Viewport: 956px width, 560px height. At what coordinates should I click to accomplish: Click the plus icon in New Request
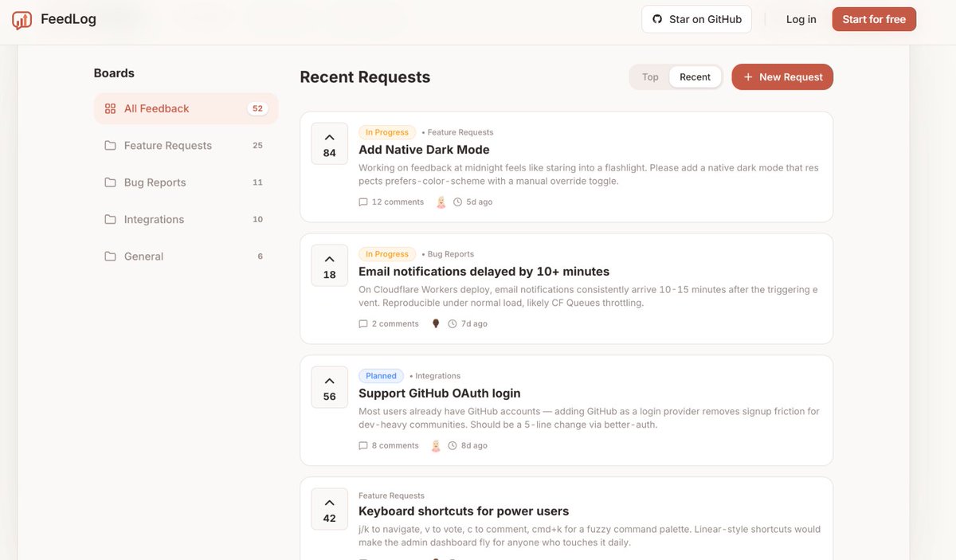point(748,77)
